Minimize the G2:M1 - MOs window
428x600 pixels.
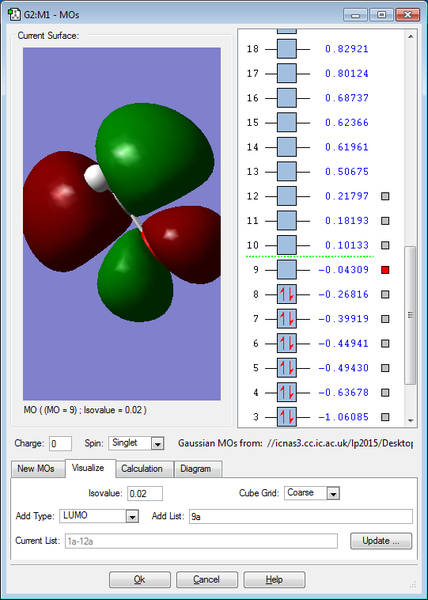pyautogui.click(x=355, y=15)
